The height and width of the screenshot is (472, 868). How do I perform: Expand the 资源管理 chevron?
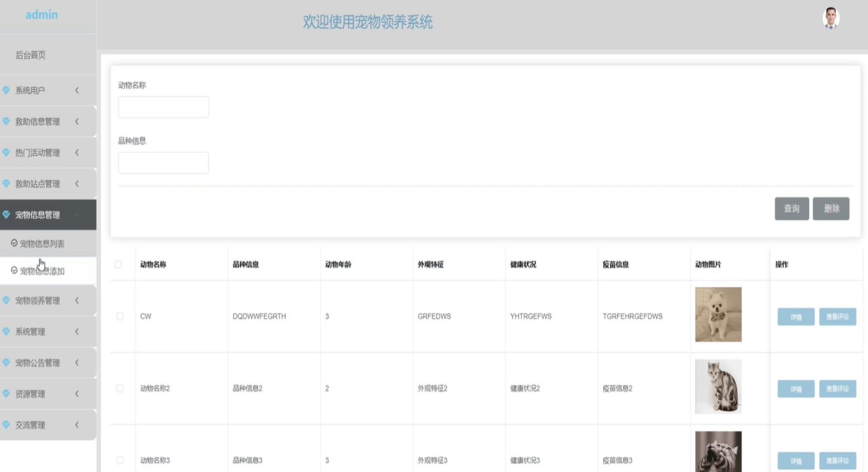(x=77, y=394)
